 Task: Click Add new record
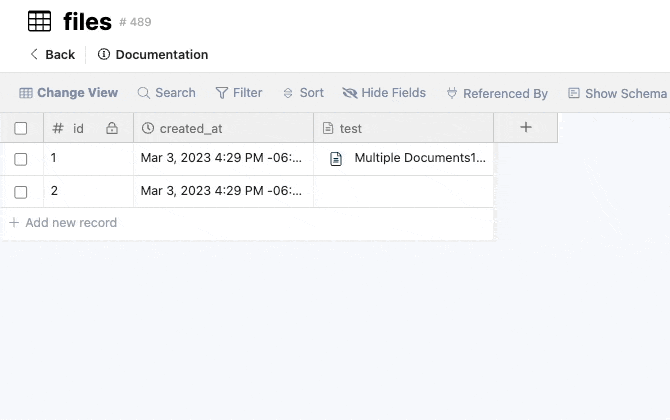tap(63, 223)
